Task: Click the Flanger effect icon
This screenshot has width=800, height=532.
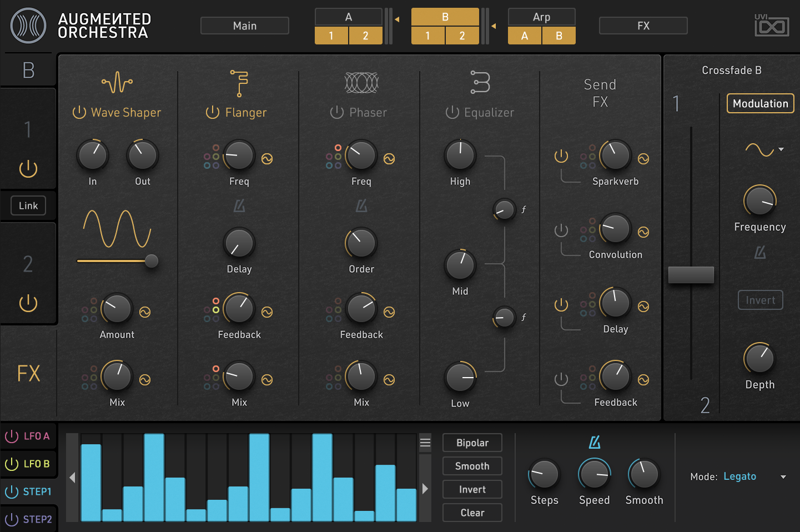Action: [239, 83]
